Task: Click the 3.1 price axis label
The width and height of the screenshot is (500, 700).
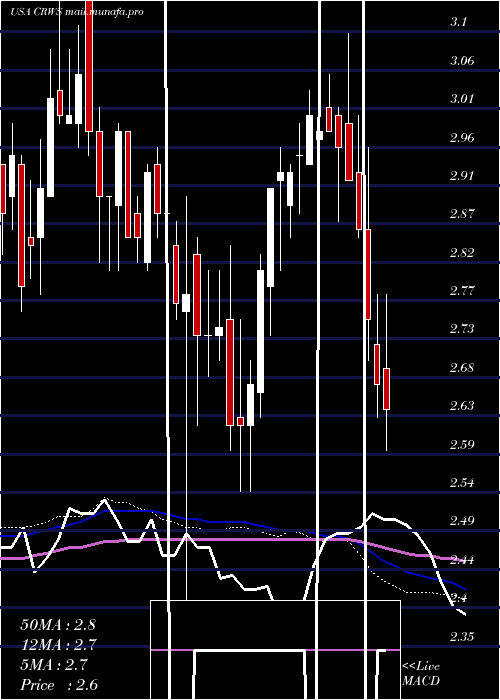Action: 460,22
